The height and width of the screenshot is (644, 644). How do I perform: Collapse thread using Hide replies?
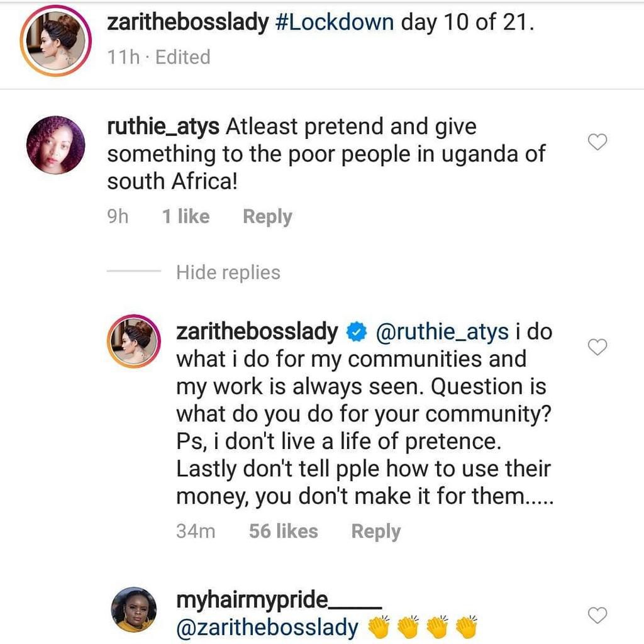tap(228, 272)
